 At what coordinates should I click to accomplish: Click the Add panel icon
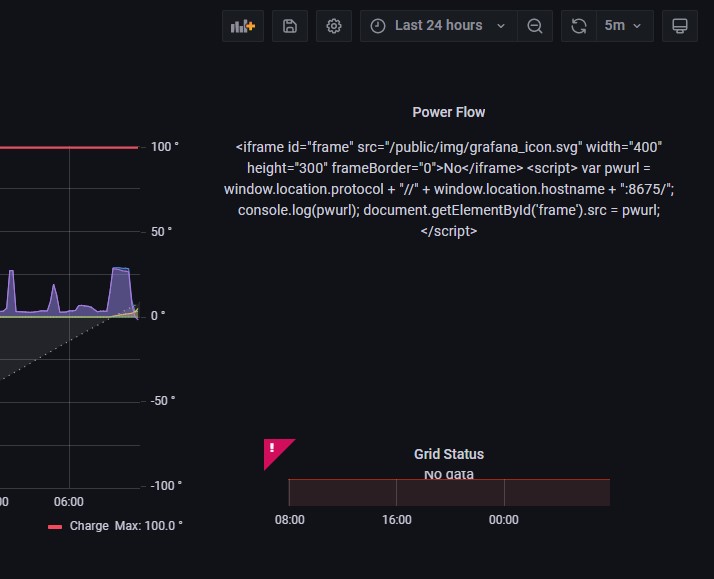243,26
